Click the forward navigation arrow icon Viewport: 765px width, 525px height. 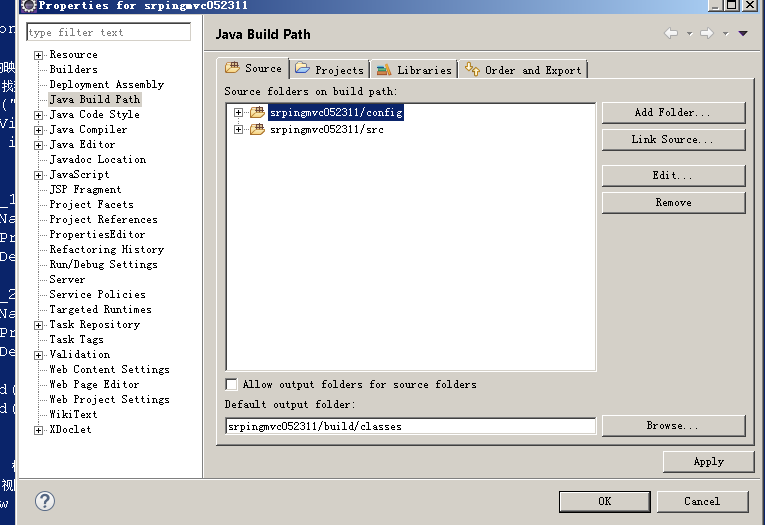click(x=707, y=33)
